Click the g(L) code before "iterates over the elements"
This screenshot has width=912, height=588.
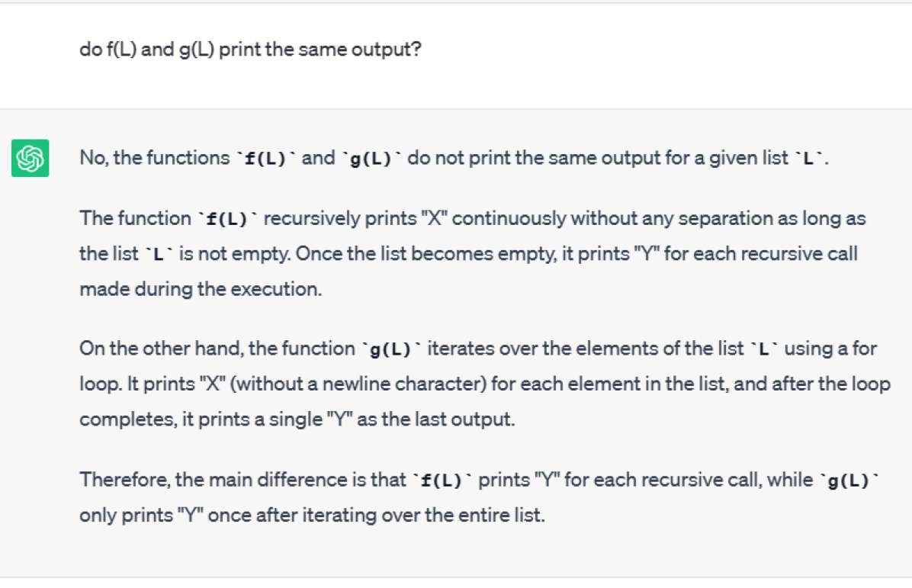(391, 349)
